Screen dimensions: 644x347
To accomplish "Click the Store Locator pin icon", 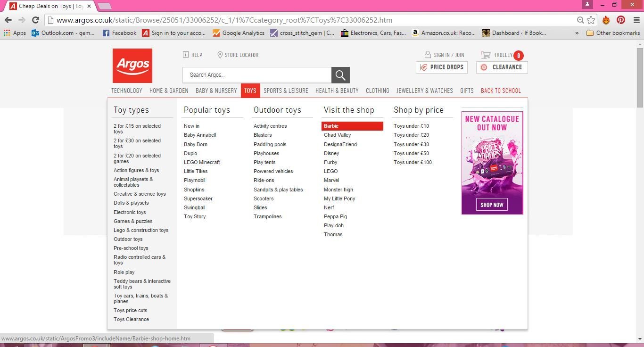I will [220, 55].
